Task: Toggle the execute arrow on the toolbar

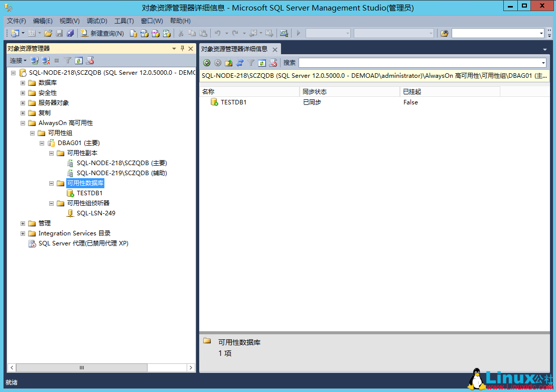Action: [298, 33]
